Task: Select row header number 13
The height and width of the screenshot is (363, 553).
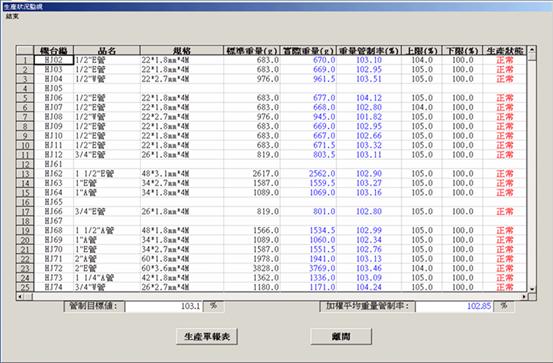Action: (25, 174)
